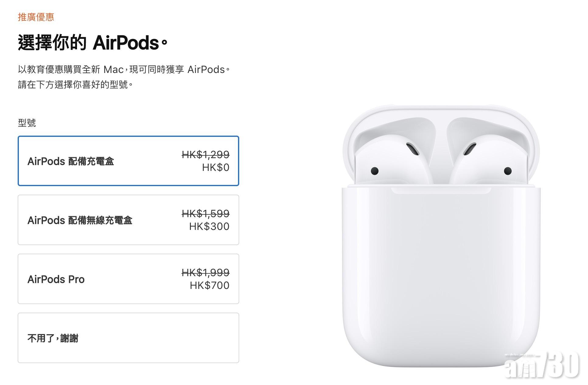Image resolution: width=588 pixels, height=385 pixels.
Task: Click the HK$300 discounted price
Action: [x=209, y=227]
